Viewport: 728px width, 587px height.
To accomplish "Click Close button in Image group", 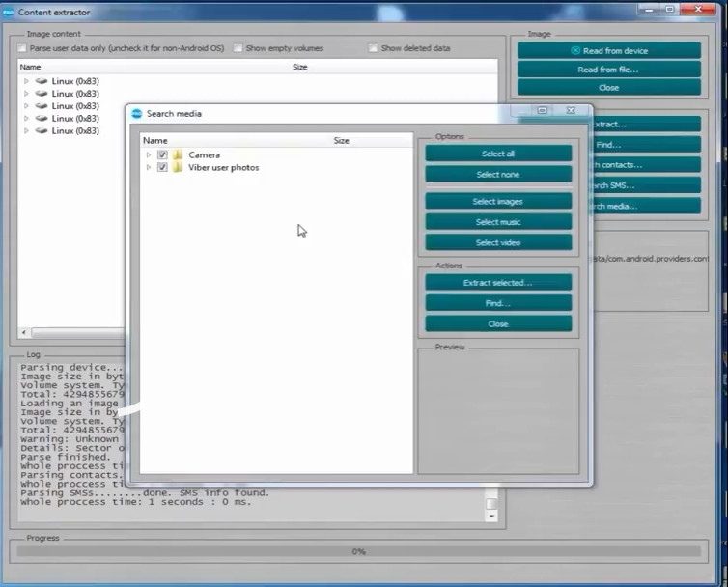I will [x=609, y=87].
